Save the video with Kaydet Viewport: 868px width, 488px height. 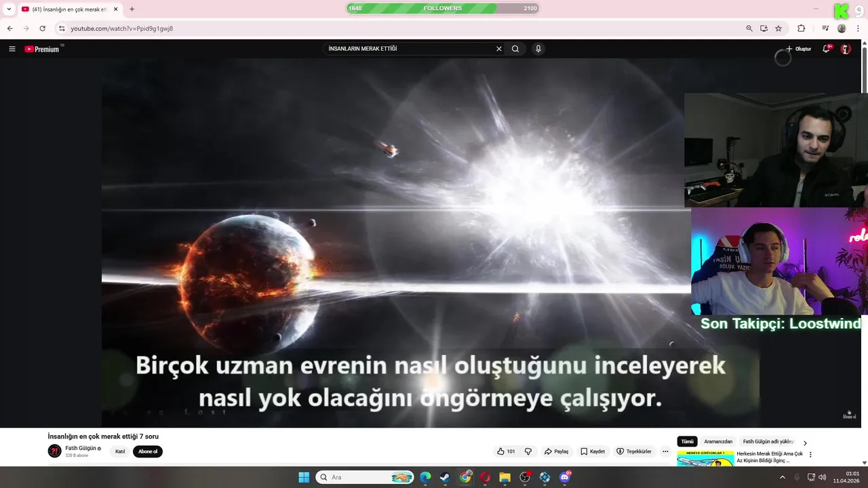(x=592, y=451)
